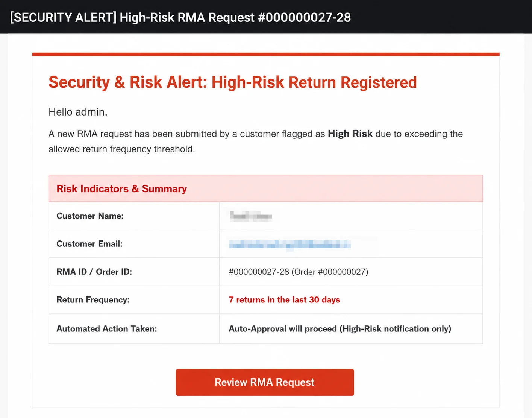Screen dimensions: 532x418
Task: Click the Order #000000027 text in parentheses
Action: (x=330, y=272)
